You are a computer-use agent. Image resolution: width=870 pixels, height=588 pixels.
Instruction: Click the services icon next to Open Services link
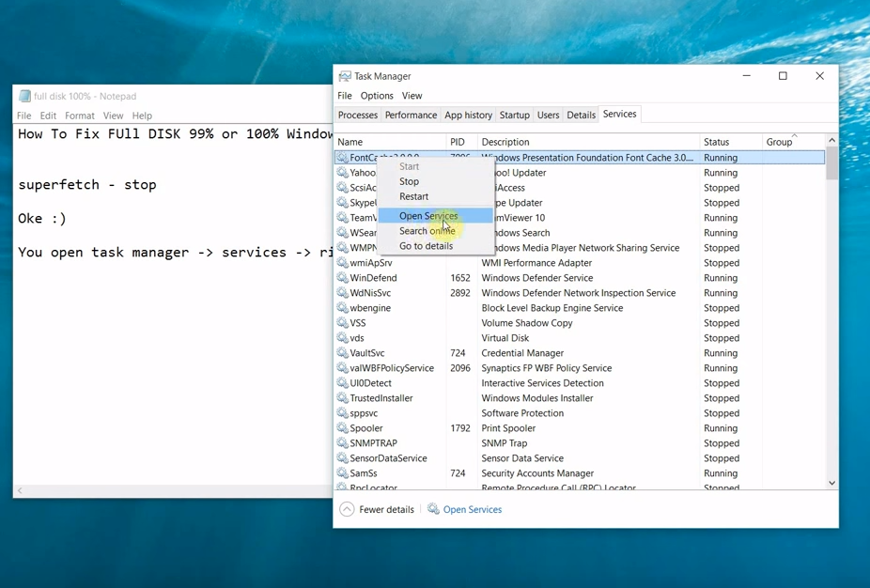(x=433, y=509)
